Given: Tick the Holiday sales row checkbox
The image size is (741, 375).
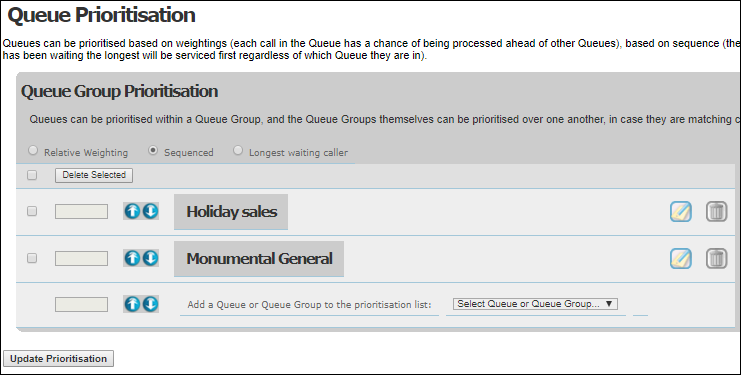Looking at the screenshot, I should (x=32, y=211).
